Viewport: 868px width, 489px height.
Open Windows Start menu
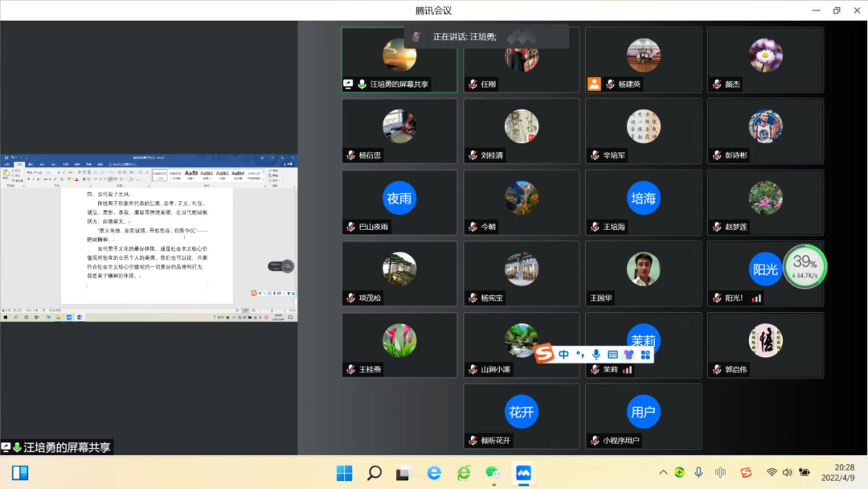pos(344,473)
